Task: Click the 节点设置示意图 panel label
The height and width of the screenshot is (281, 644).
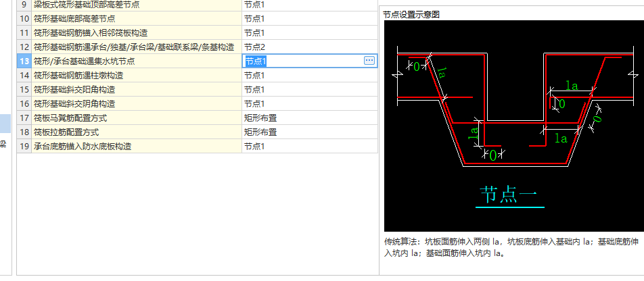Action: (411, 15)
